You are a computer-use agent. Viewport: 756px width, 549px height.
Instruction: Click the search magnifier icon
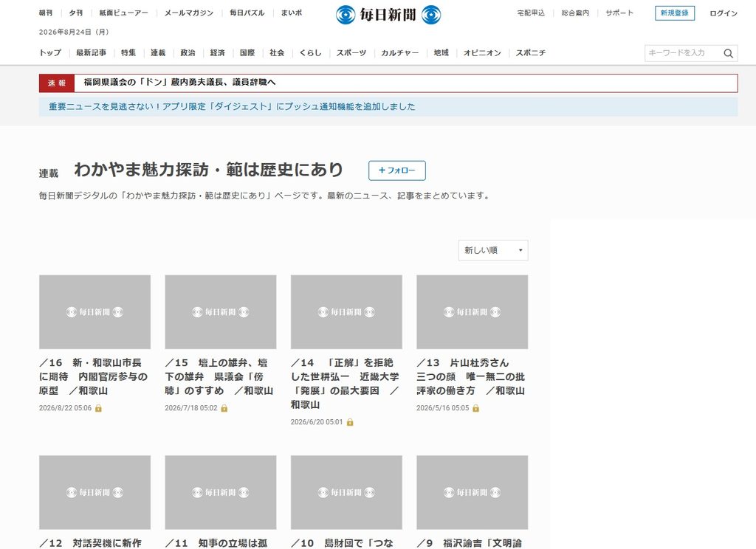tap(728, 53)
